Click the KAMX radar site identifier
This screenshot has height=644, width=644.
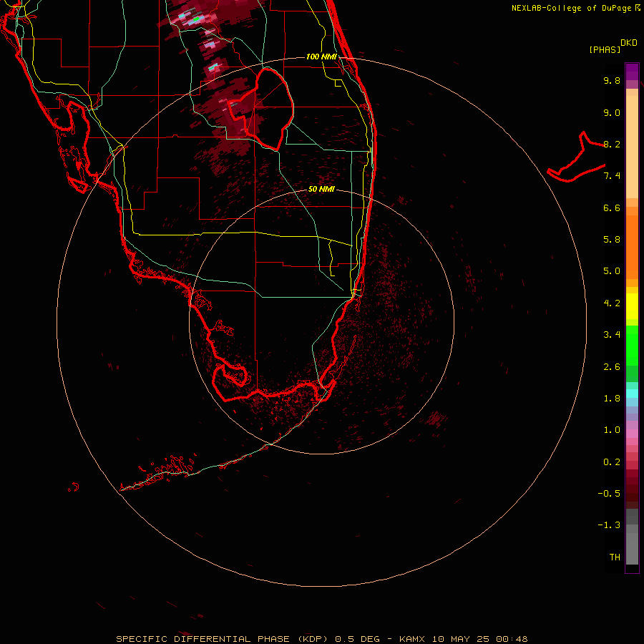pyautogui.click(x=413, y=639)
